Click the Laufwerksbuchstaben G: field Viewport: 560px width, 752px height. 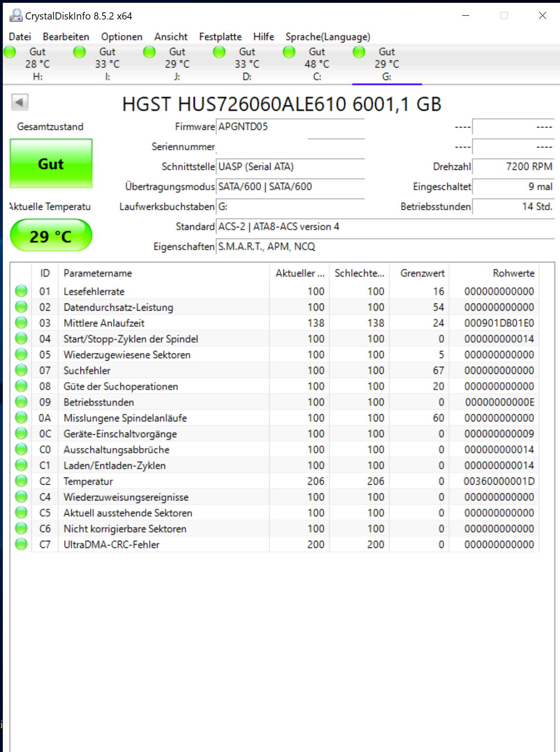(x=290, y=206)
